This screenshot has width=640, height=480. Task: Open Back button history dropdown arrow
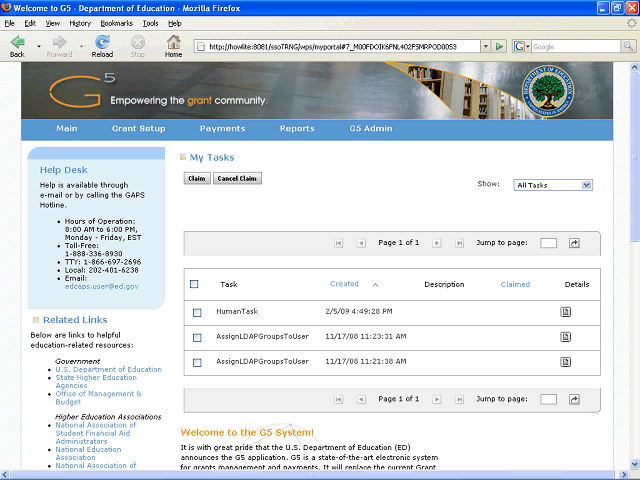point(39,47)
